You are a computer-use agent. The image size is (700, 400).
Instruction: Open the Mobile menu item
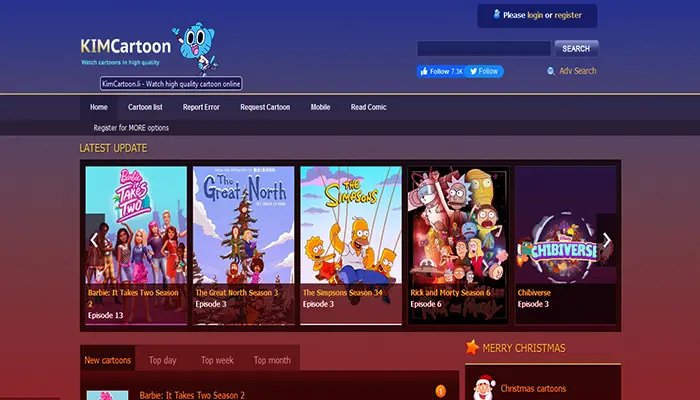point(321,107)
